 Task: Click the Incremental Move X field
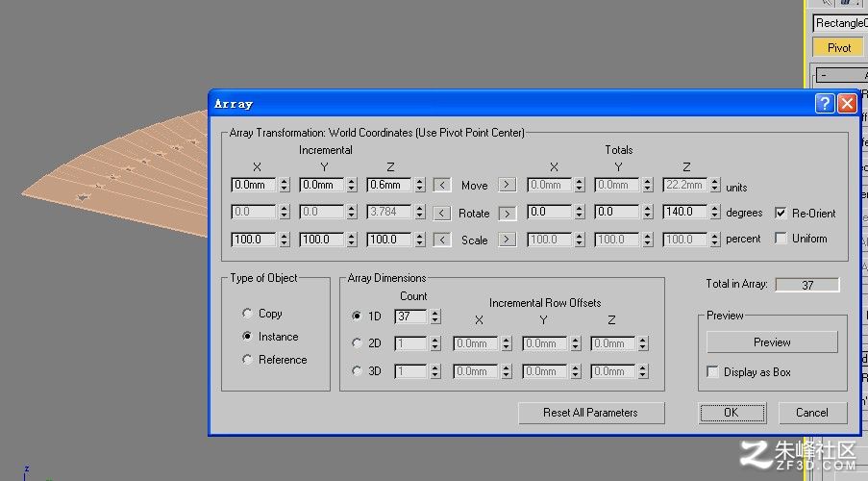coord(253,185)
